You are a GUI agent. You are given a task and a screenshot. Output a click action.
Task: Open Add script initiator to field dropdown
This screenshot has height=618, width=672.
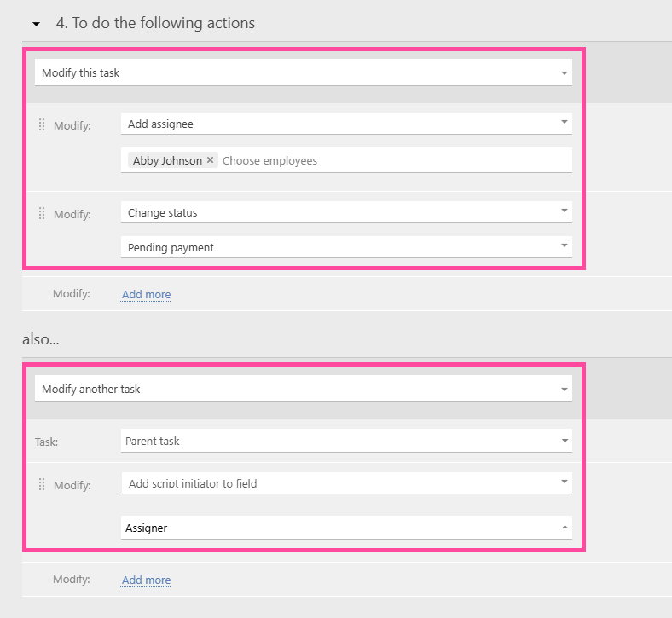tap(345, 483)
